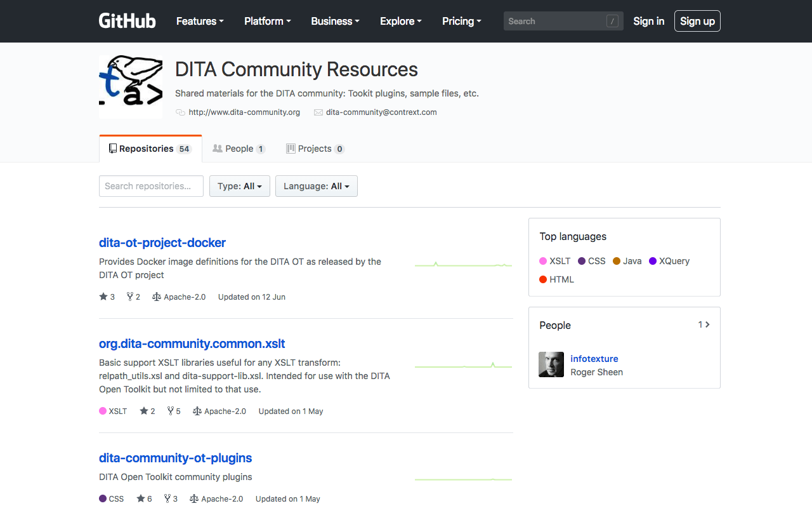This screenshot has height=508, width=812.
Task: Click the license scale icon for org.dita-community.common.xslt
Action: pos(197,411)
